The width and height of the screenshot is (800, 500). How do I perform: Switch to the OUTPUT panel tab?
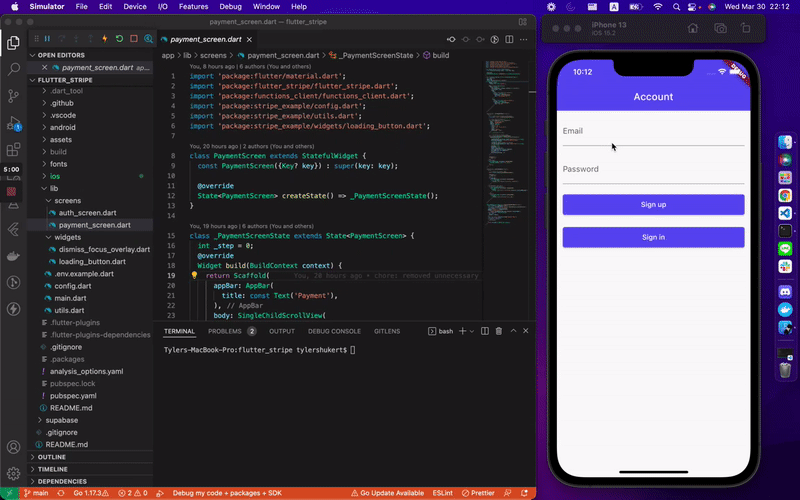click(282, 331)
